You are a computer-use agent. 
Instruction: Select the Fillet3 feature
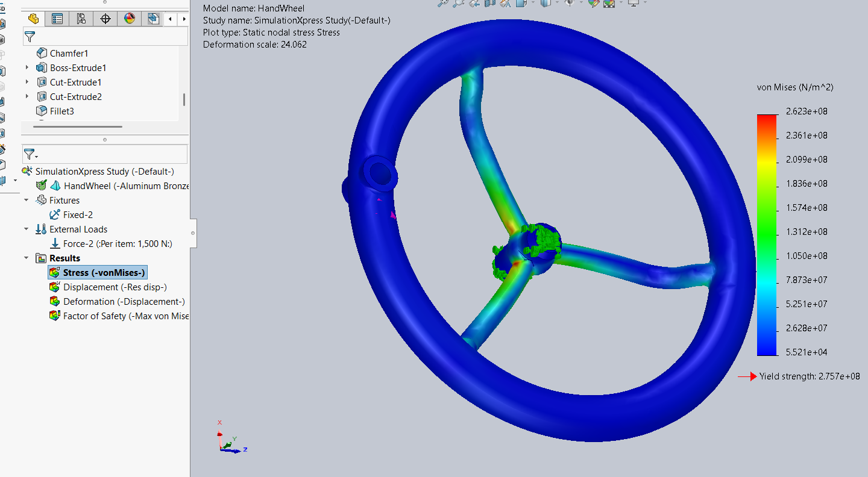pyautogui.click(x=61, y=111)
